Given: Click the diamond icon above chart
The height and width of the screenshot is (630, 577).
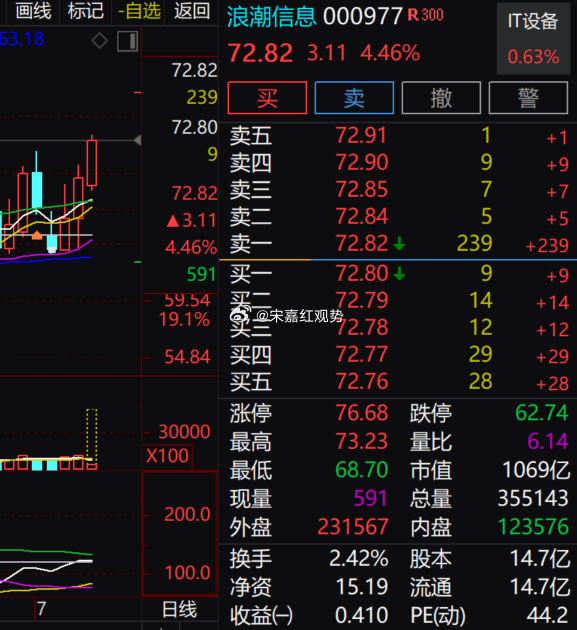Looking at the screenshot, I should (x=99, y=41).
